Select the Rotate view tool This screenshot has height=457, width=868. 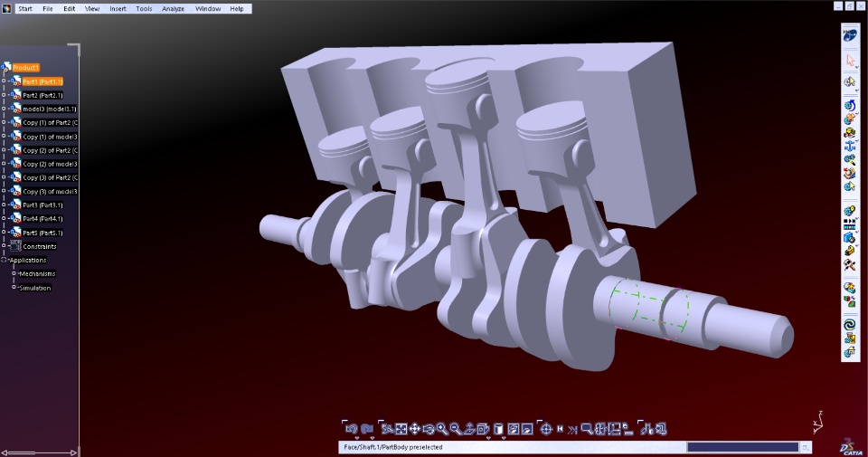pyautogui.click(x=429, y=429)
